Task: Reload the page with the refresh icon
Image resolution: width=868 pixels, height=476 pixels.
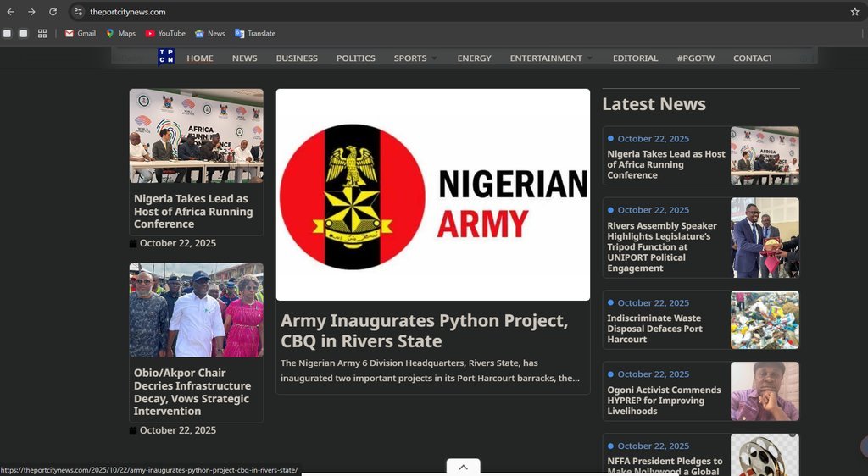Action: [x=53, y=12]
